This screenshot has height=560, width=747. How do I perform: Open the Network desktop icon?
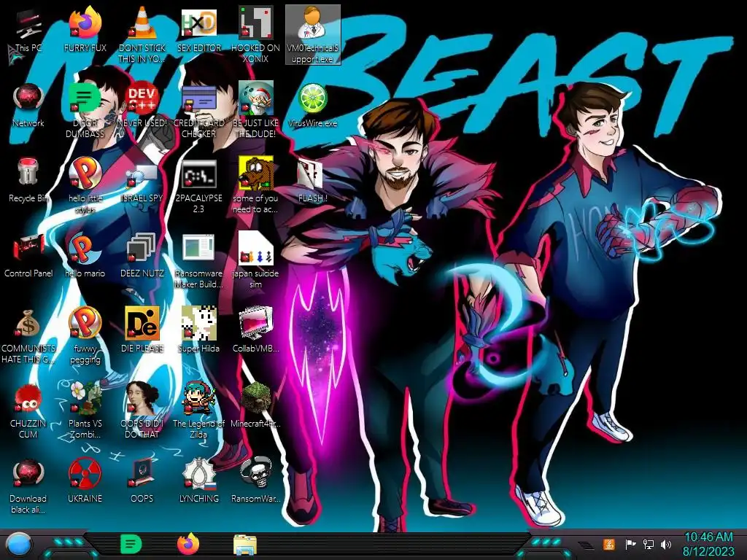pos(28,106)
